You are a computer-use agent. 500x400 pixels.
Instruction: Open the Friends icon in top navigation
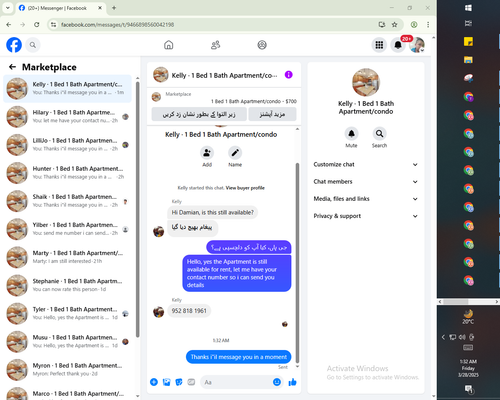pyautogui.click(x=216, y=45)
